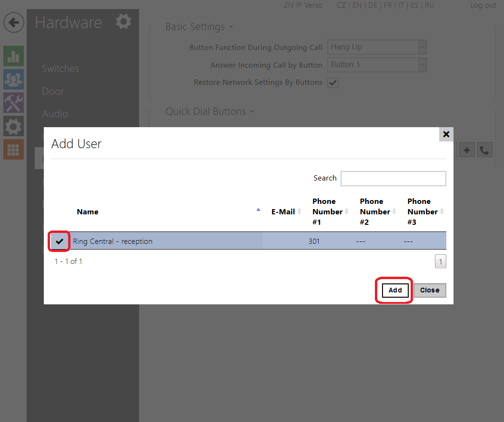Image resolution: width=504 pixels, height=422 pixels.
Task: Select Door in the Hardware menu
Action: point(53,91)
